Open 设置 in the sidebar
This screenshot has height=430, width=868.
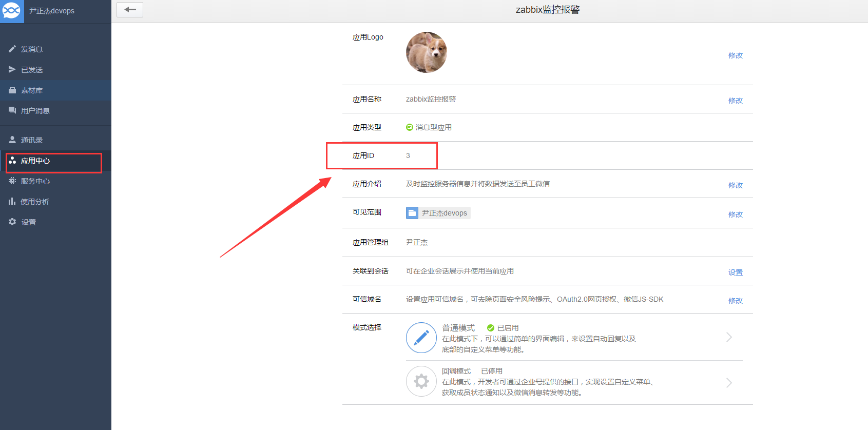tap(55, 222)
